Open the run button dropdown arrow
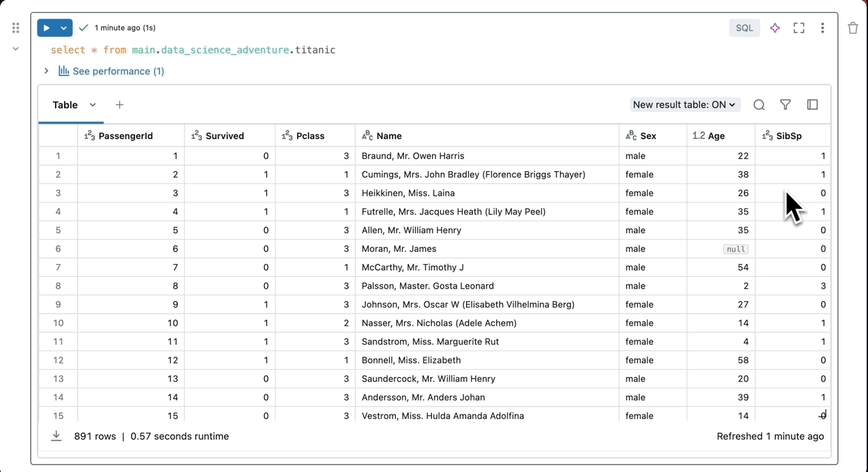The width and height of the screenshot is (868, 472). tap(64, 27)
